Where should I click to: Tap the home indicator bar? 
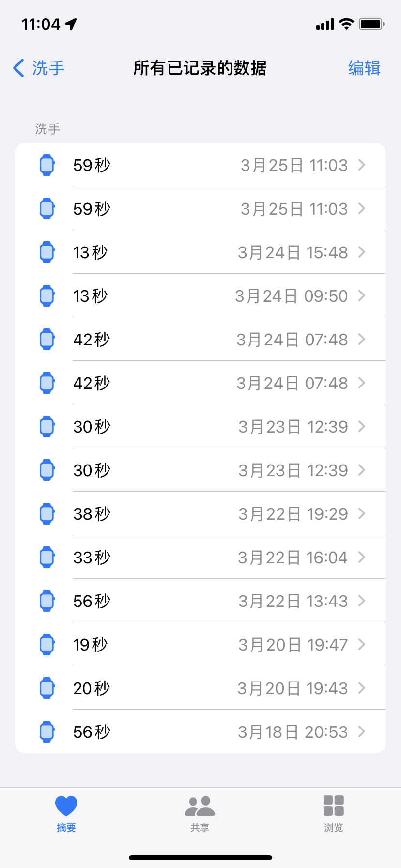coord(200,857)
